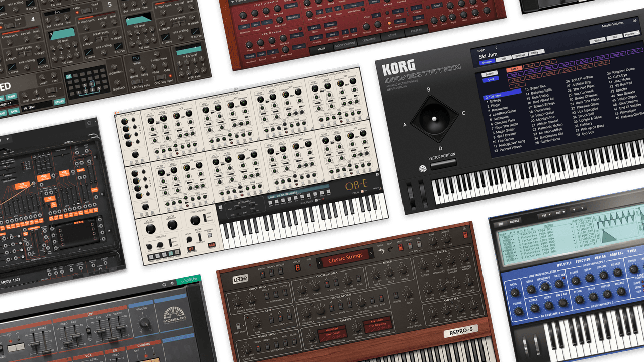Open the Preview dropdown on the Wavestation
This screenshot has width=644, height=362.
(631, 34)
